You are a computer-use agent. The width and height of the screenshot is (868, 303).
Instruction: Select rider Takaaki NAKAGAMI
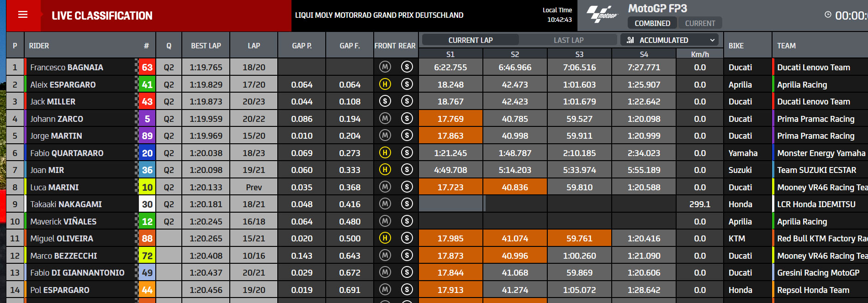click(66, 204)
